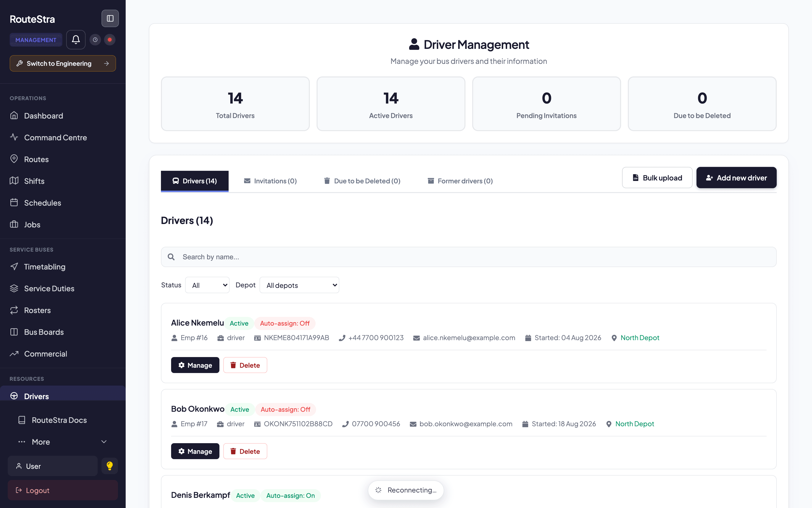Click the Active Drivers stat card
This screenshot has height=508, width=812.
(x=391, y=104)
